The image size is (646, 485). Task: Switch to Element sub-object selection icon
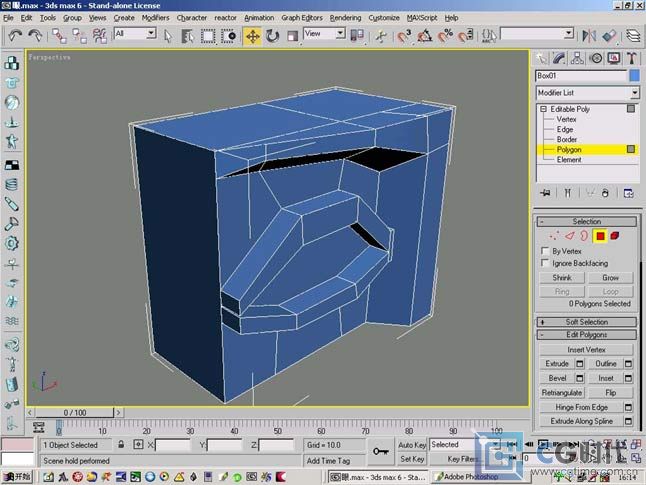click(x=613, y=236)
